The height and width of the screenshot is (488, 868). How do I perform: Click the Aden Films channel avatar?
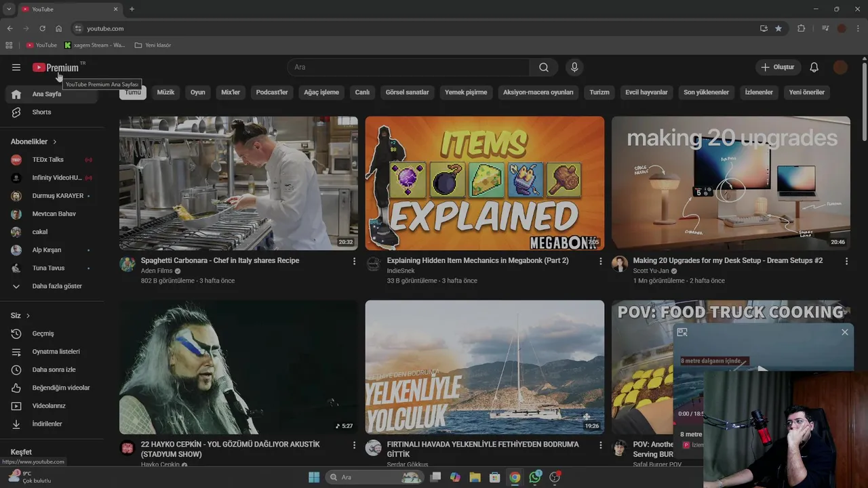(x=127, y=264)
